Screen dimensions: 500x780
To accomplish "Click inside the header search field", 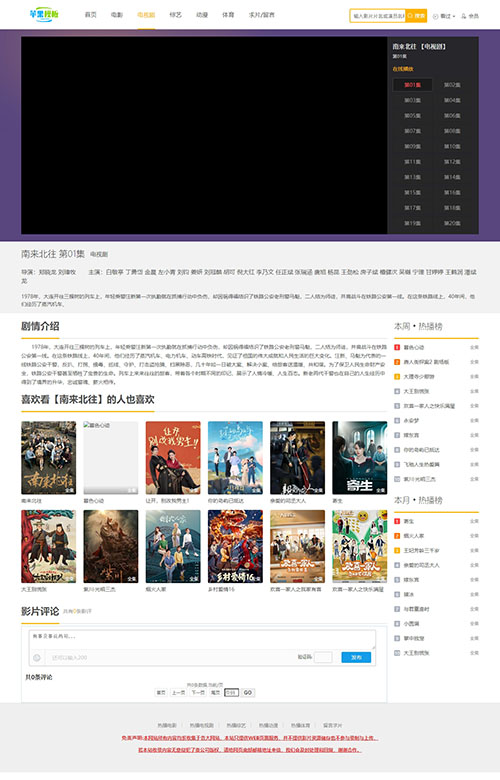I will [378, 16].
